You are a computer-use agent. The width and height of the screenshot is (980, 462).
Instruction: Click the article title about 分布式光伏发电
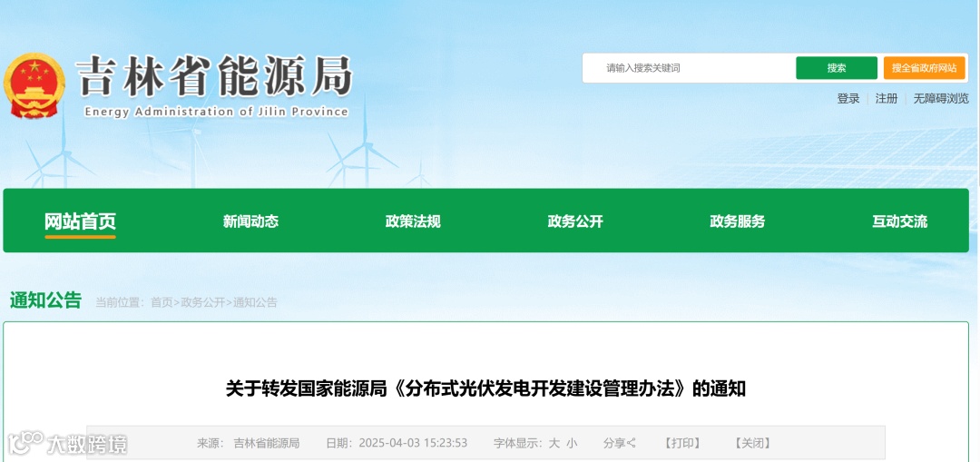point(485,388)
